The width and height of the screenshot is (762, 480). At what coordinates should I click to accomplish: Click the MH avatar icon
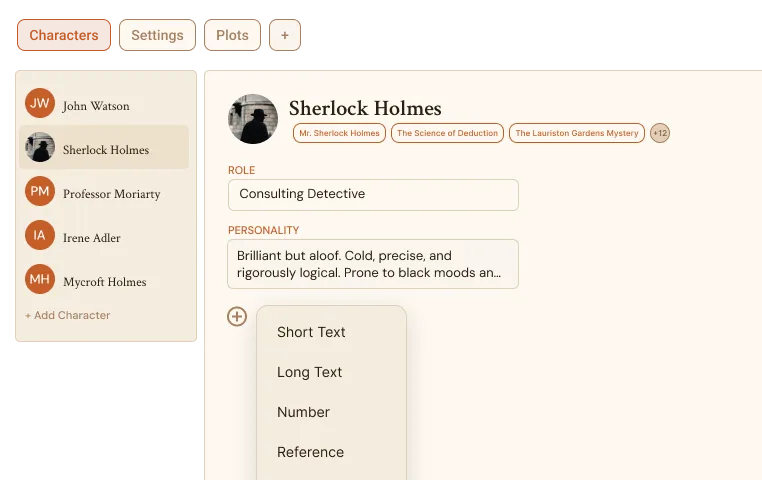[x=40, y=279]
